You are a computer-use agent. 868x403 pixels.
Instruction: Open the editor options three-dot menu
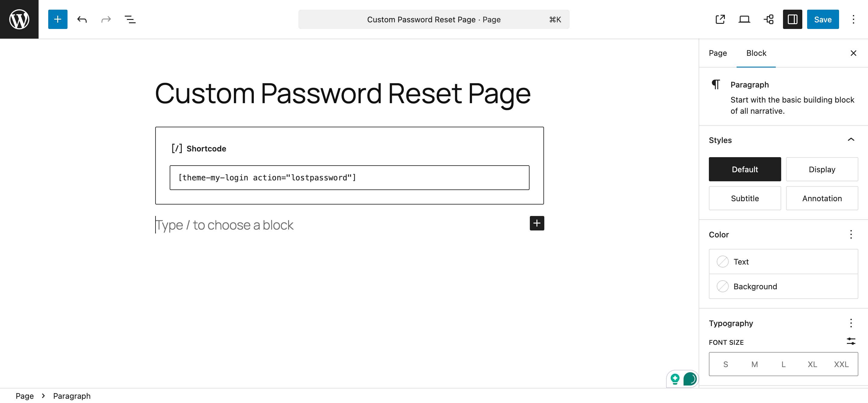point(854,19)
